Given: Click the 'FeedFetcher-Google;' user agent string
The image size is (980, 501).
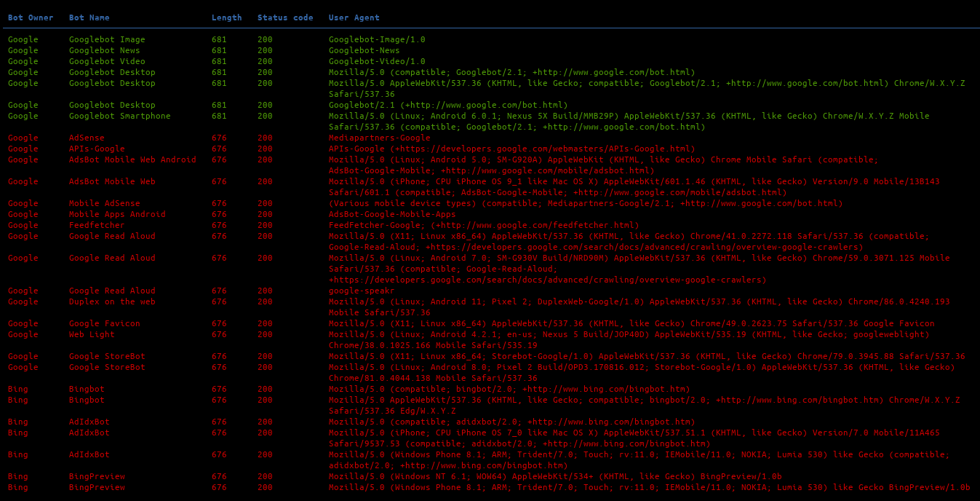Looking at the screenshot, I should [x=484, y=225].
